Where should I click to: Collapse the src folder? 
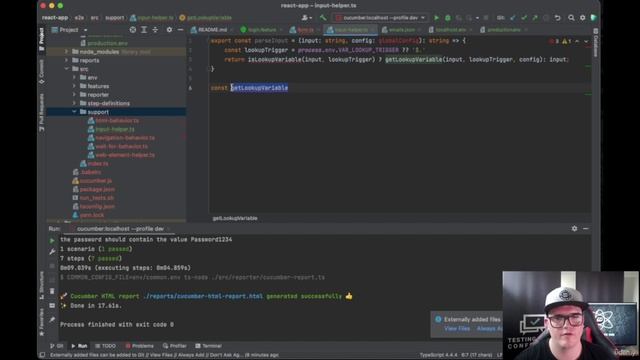(x=67, y=69)
